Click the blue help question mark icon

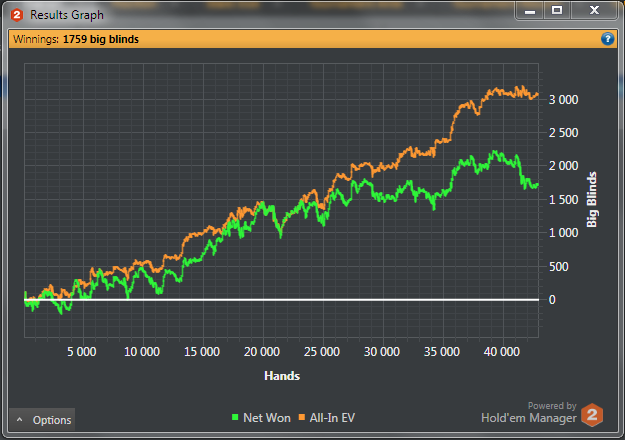(x=607, y=39)
